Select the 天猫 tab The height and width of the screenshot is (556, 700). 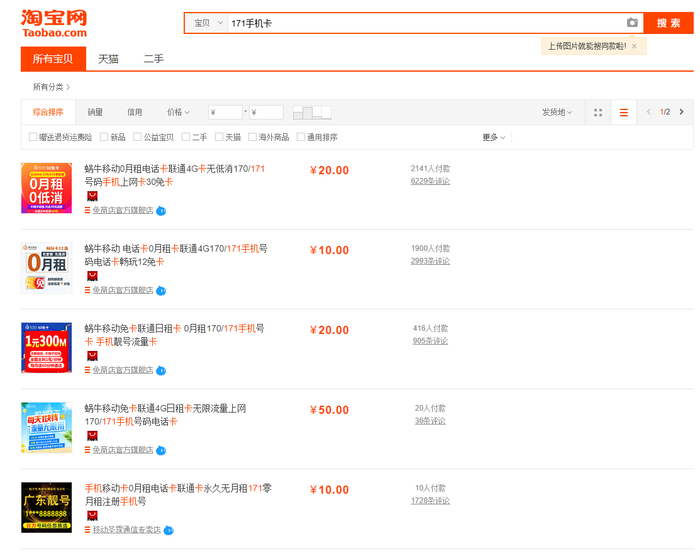108,59
